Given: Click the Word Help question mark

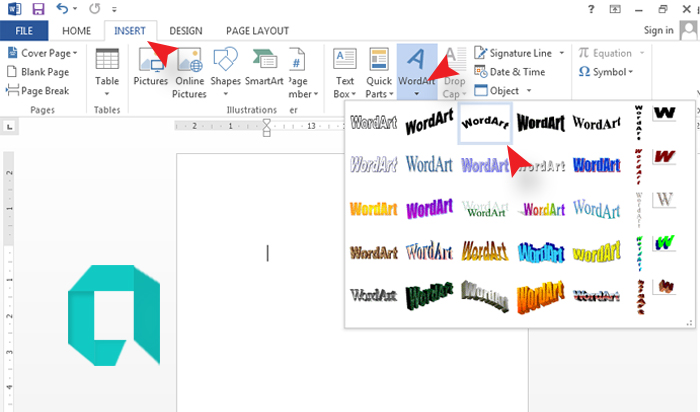Looking at the screenshot, I should tap(591, 9).
